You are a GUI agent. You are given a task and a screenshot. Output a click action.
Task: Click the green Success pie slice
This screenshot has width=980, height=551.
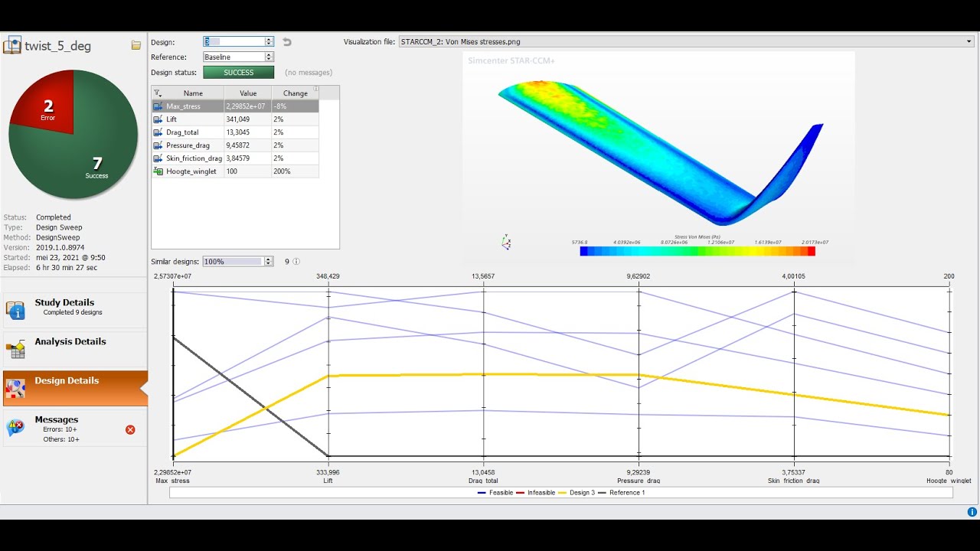(92, 153)
